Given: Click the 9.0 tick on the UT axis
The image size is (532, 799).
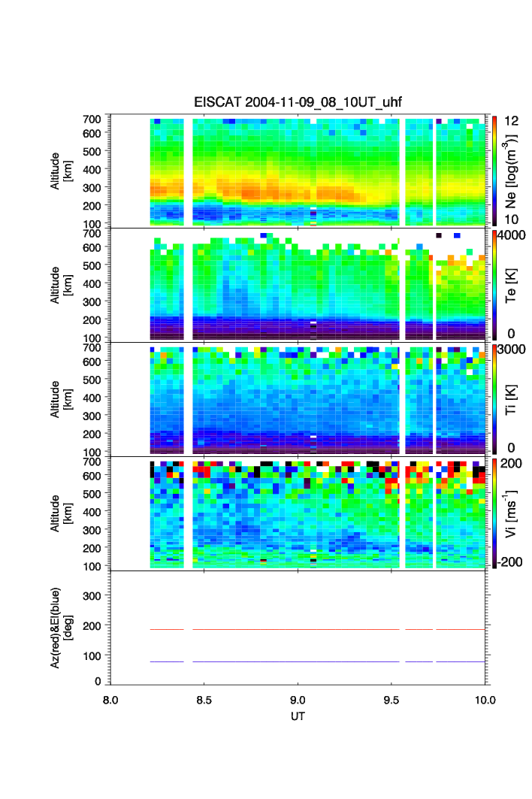Looking at the screenshot, I should point(298,699).
